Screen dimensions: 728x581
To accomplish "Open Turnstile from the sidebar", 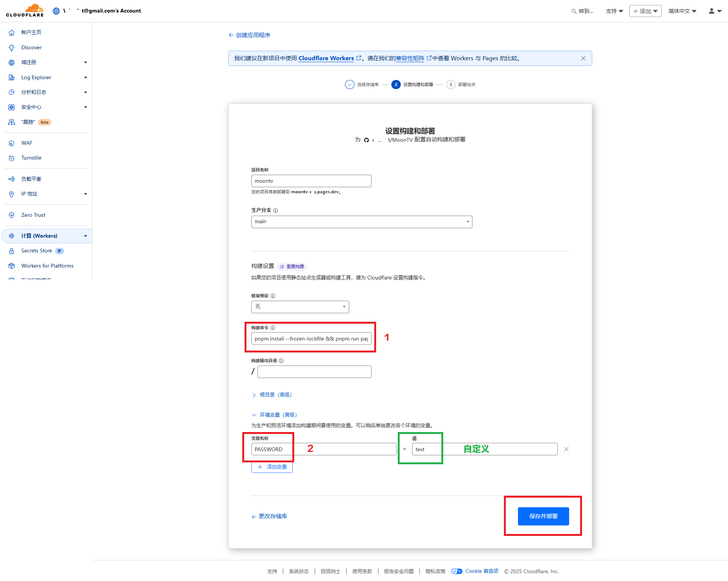I will coord(31,158).
